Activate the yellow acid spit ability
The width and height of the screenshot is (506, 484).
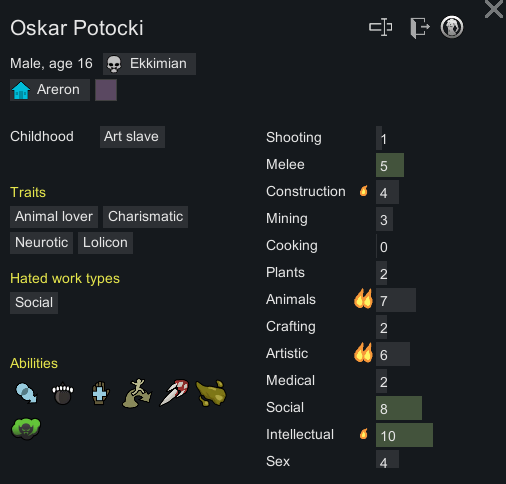[x=211, y=393]
